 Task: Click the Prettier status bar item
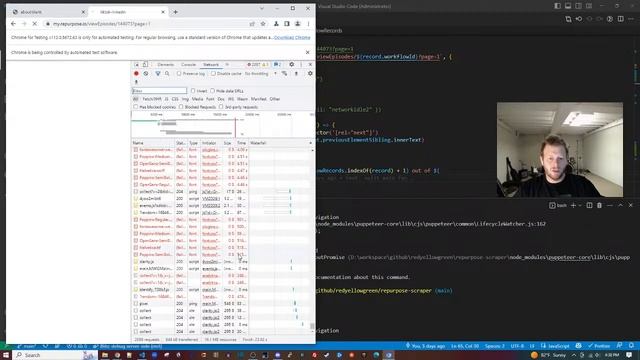point(599,346)
